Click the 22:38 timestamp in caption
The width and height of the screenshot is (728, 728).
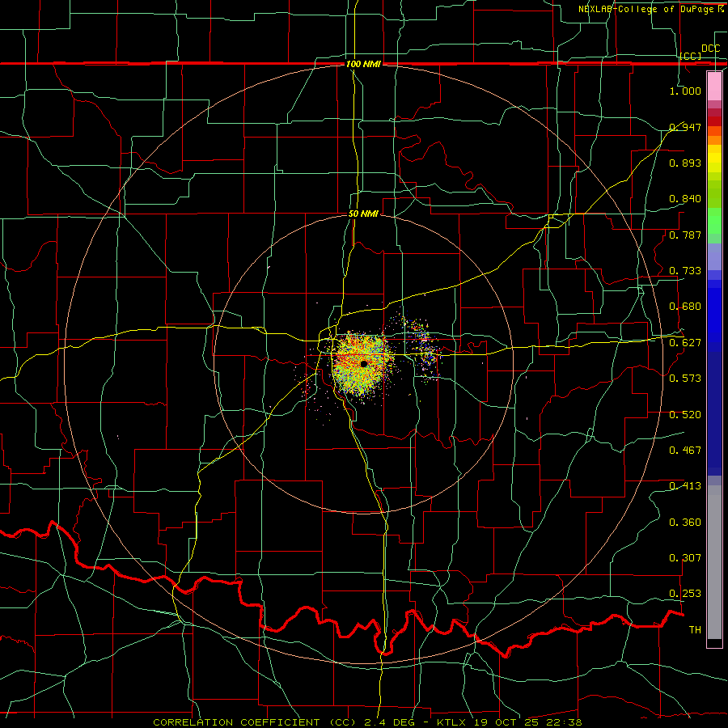pyautogui.click(x=565, y=722)
